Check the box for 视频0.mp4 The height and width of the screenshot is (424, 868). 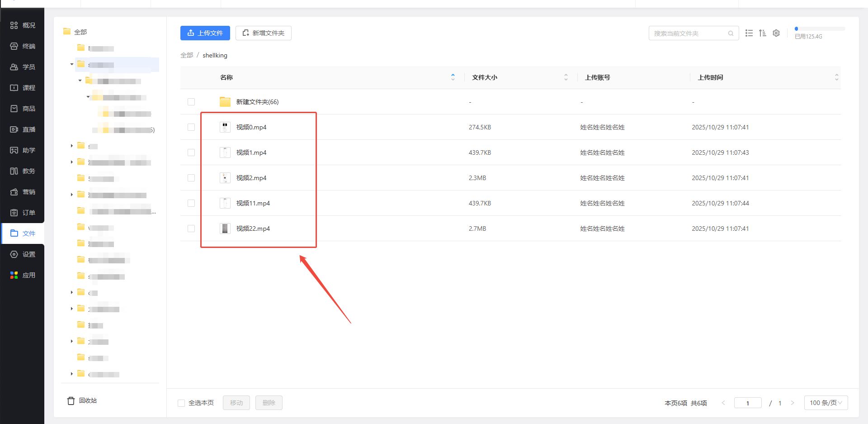pyautogui.click(x=191, y=127)
